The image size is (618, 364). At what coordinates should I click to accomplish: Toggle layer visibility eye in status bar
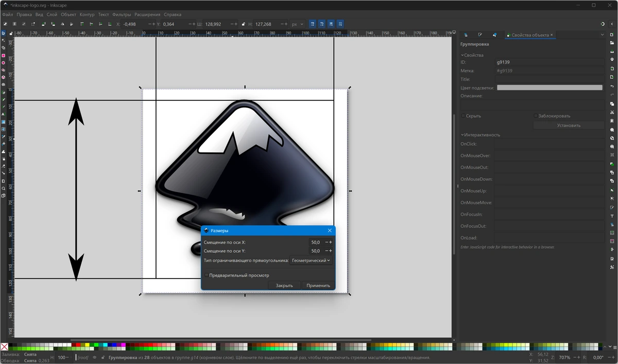tap(94, 357)
